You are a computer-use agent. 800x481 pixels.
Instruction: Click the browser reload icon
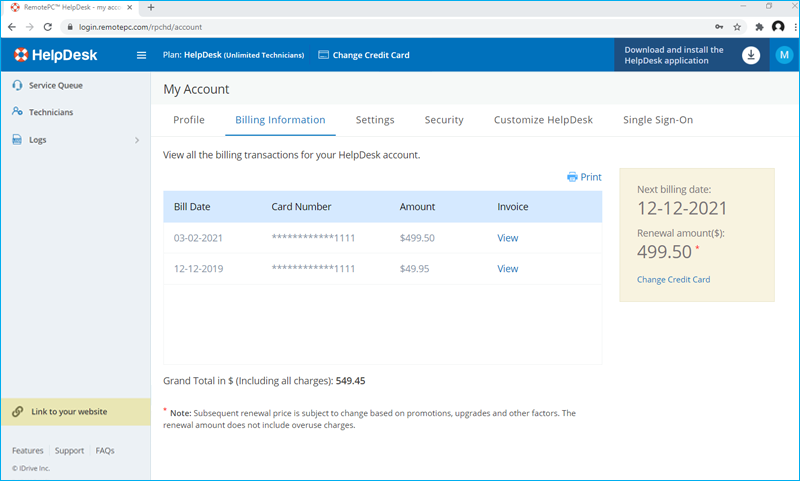(x=49, y=27)
